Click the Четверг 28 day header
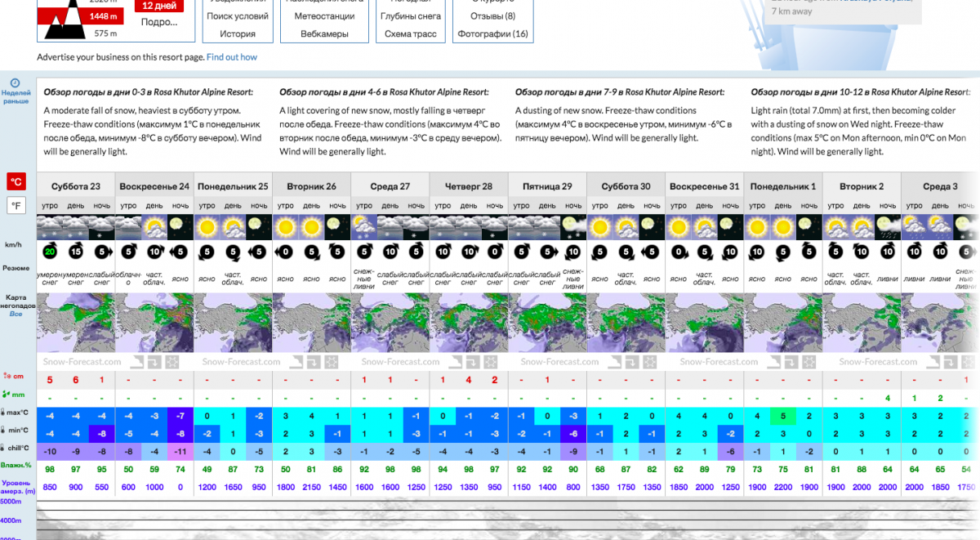The image size is (980, 540). coord(469,186)
